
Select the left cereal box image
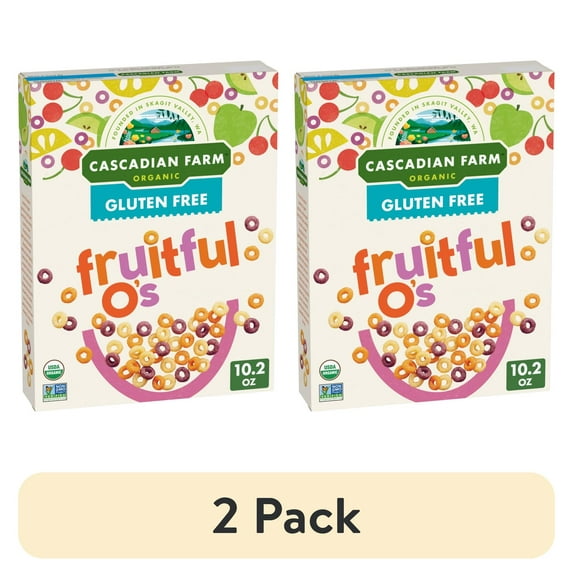148,237
